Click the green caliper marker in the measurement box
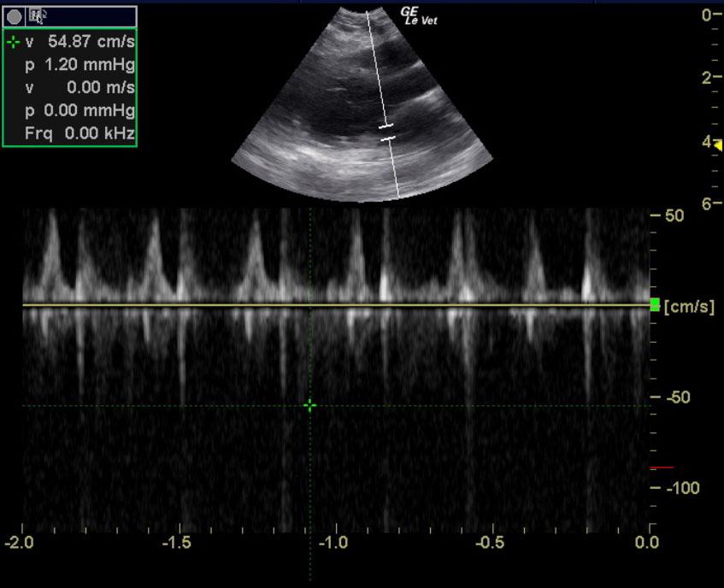Screen dimensions: 724x588 point(14,42)
